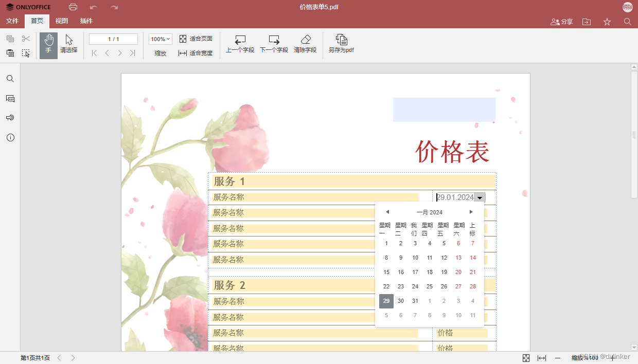
Task: Click first 服务名称 field under 服务 1
Action: [x=315, y=197]
